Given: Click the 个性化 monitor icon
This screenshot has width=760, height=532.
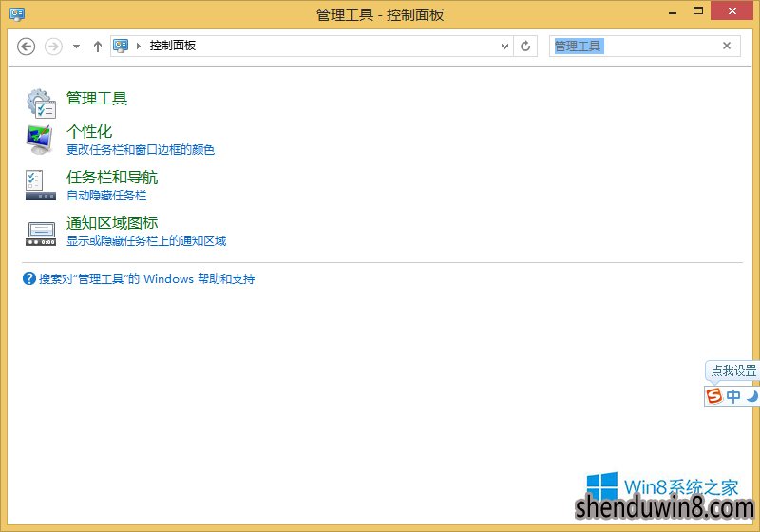Looking at the screenshot, I should tap(40, 140).
